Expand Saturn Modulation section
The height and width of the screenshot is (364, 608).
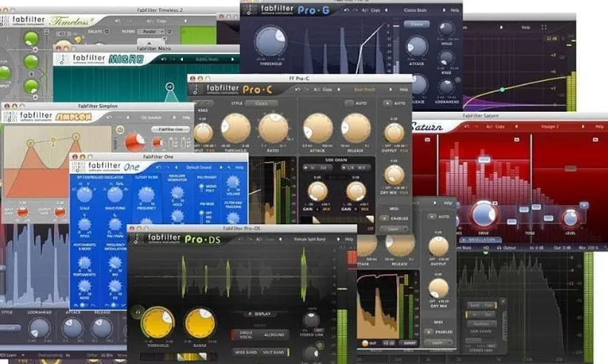[x=480, y=240]
